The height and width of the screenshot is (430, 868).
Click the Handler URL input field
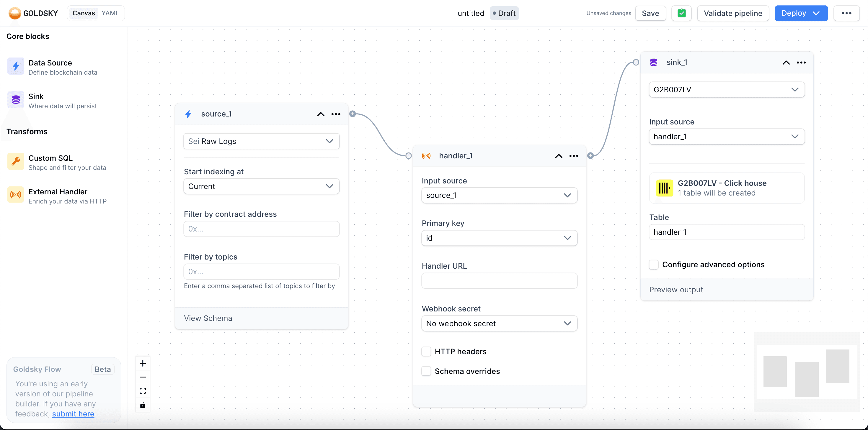[499, 280]
